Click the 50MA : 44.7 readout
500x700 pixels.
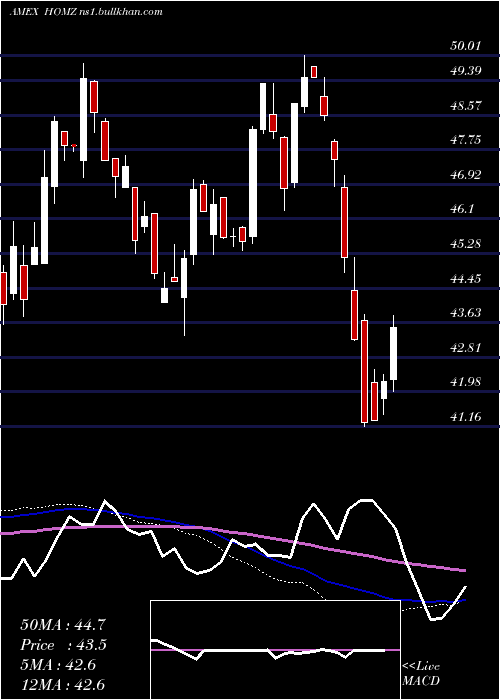tap(63, 625)
